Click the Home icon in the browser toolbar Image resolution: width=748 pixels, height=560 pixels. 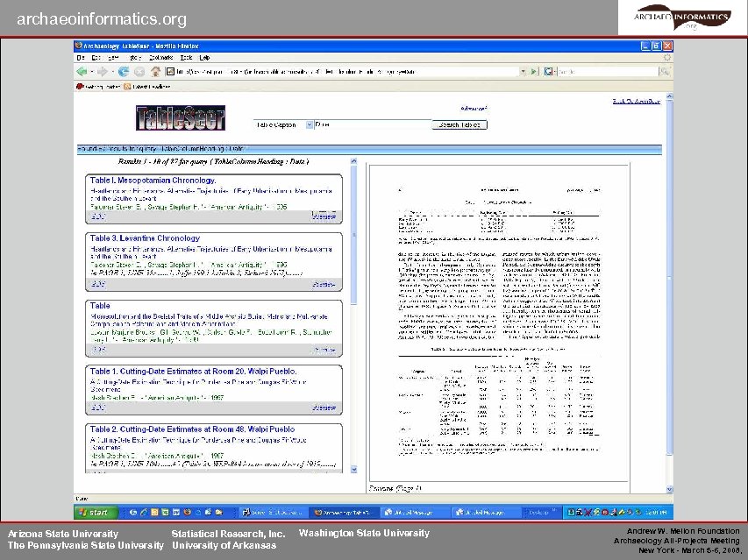[x=156, y=71]
